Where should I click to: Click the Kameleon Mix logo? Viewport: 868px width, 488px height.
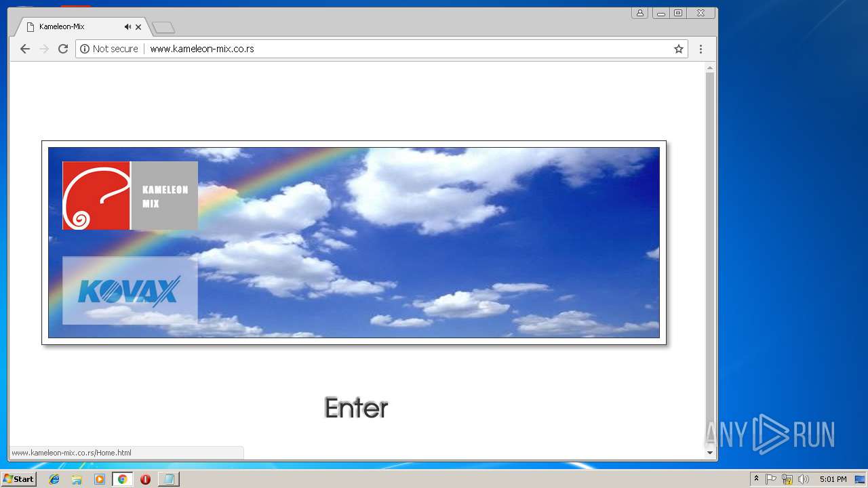[130, 195]
